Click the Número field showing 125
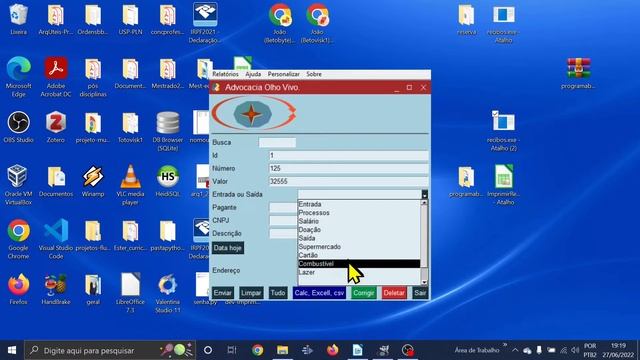The width and height of the screenshot is (640, 360). click(x=349, y=169)
